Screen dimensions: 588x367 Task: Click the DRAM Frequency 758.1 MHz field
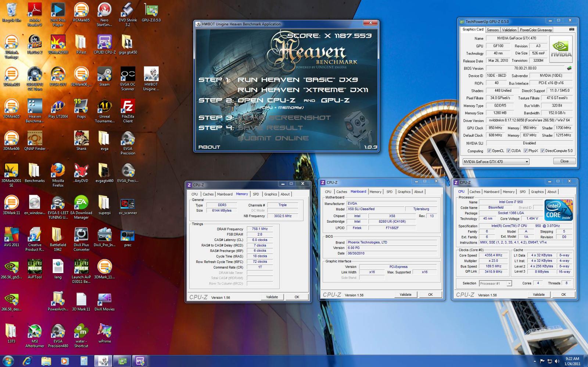(x=260, y=229)
